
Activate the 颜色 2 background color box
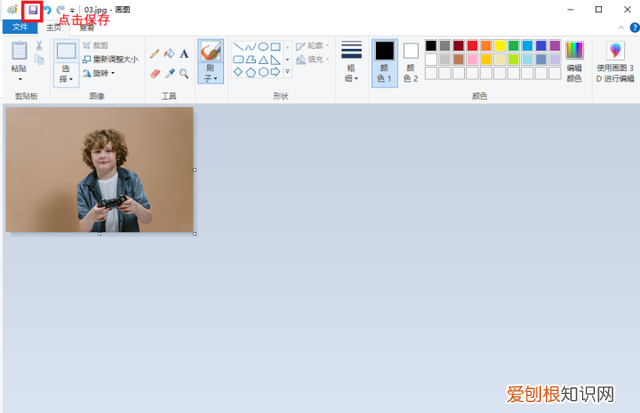pyautogui.click(x=411, y=62)
